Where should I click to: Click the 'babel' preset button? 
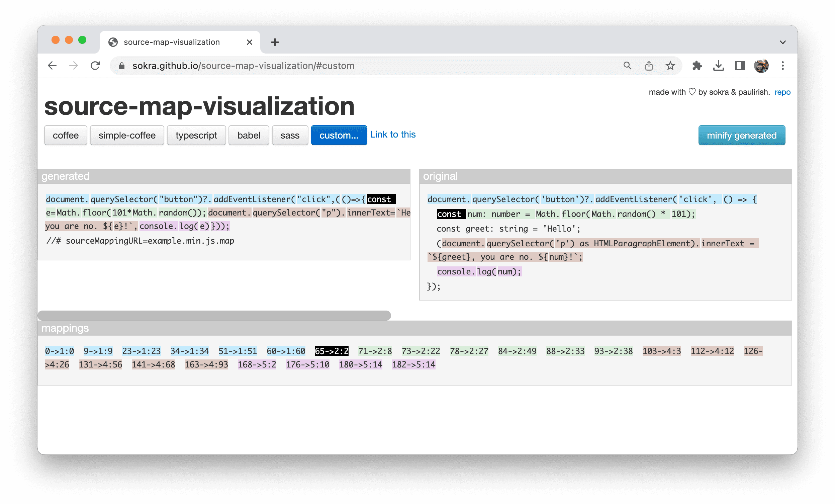[248, 136]
